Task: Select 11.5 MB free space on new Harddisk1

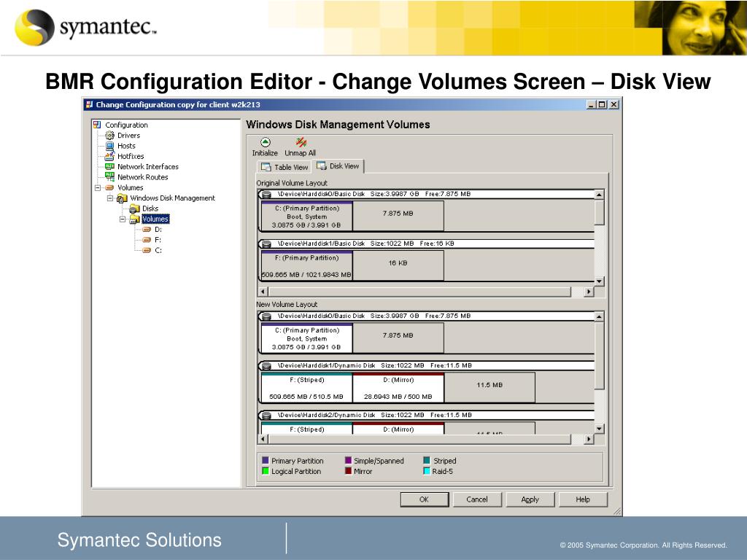Action: 489,388
